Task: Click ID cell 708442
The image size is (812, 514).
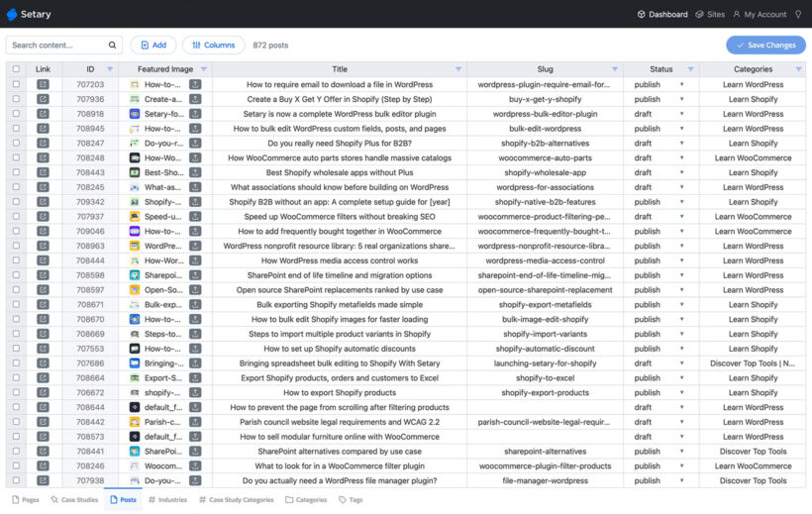Action: (x=90, y=422)
